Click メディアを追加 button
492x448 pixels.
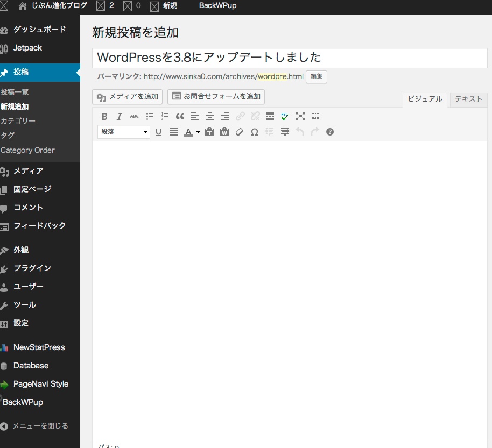(127, 97)
